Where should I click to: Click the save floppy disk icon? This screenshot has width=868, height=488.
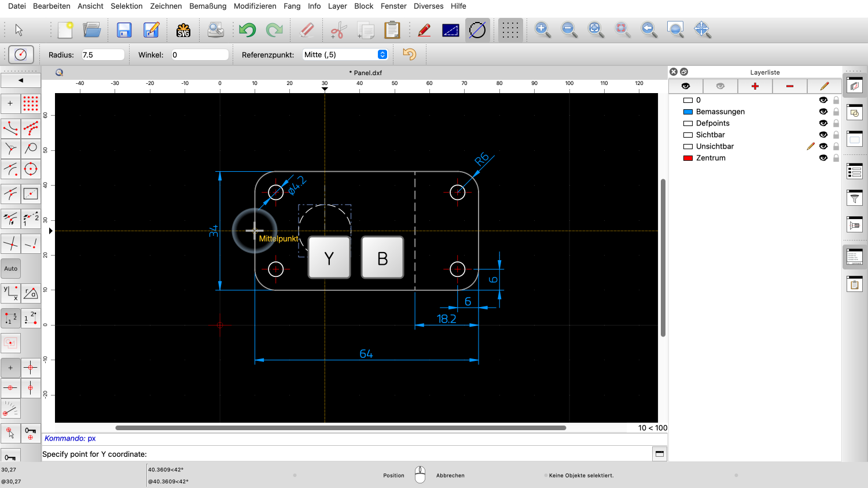coord(124,29)
